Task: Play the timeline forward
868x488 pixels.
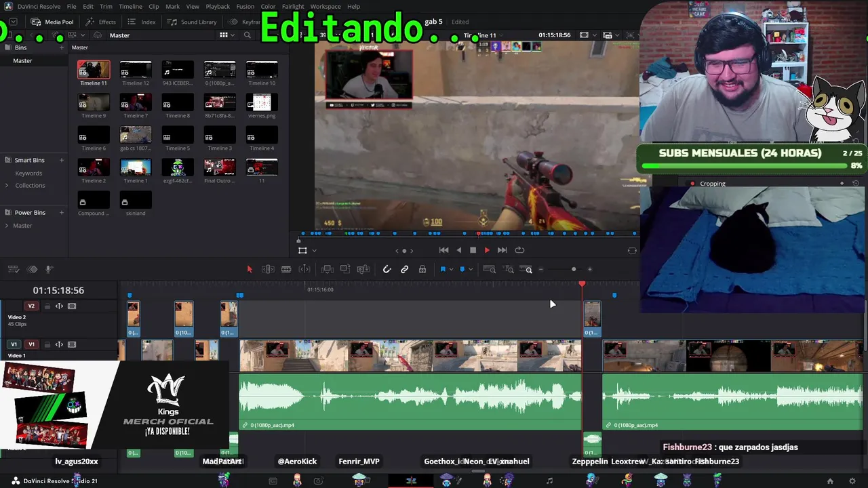Action: [487, 250]
